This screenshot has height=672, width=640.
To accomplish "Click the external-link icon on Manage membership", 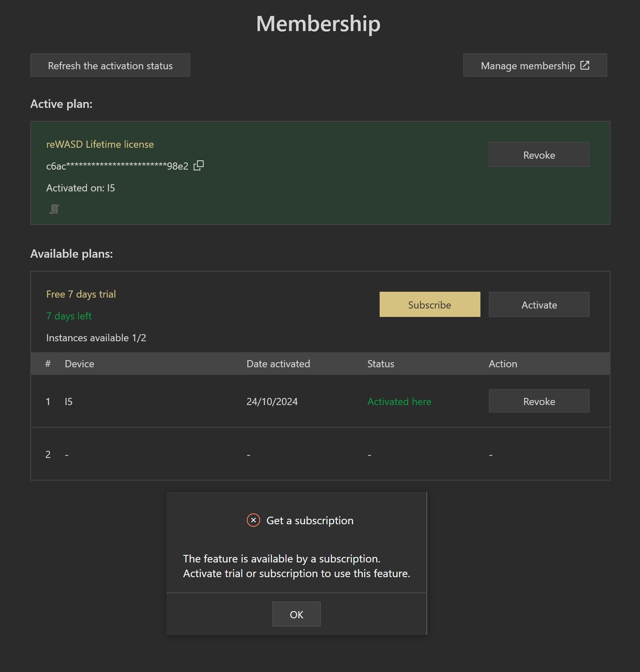I will [585, 65].
